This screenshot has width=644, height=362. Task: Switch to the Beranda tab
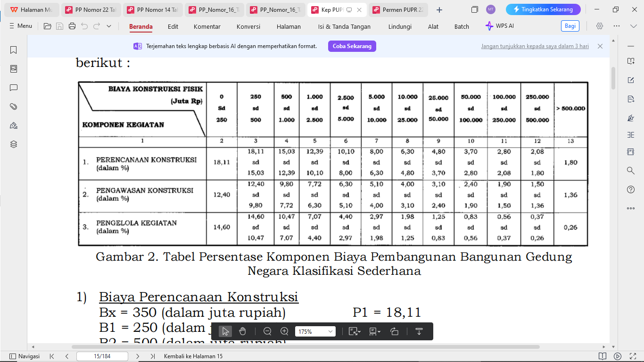(141, 27)
